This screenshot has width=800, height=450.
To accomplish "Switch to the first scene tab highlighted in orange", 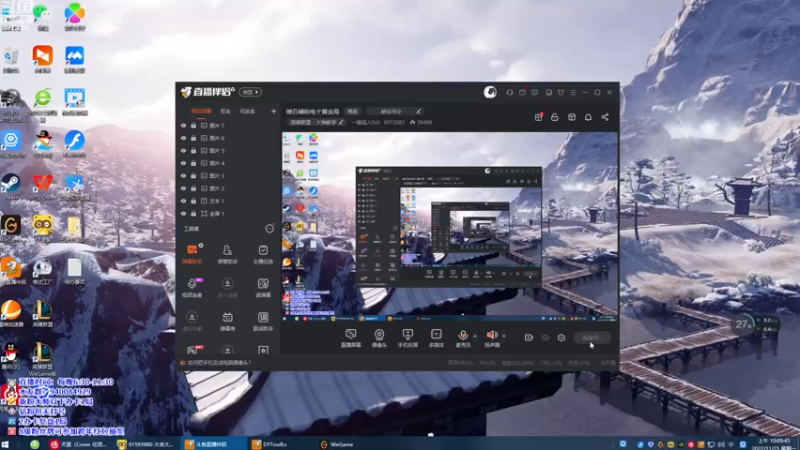I will click(201, 111).
